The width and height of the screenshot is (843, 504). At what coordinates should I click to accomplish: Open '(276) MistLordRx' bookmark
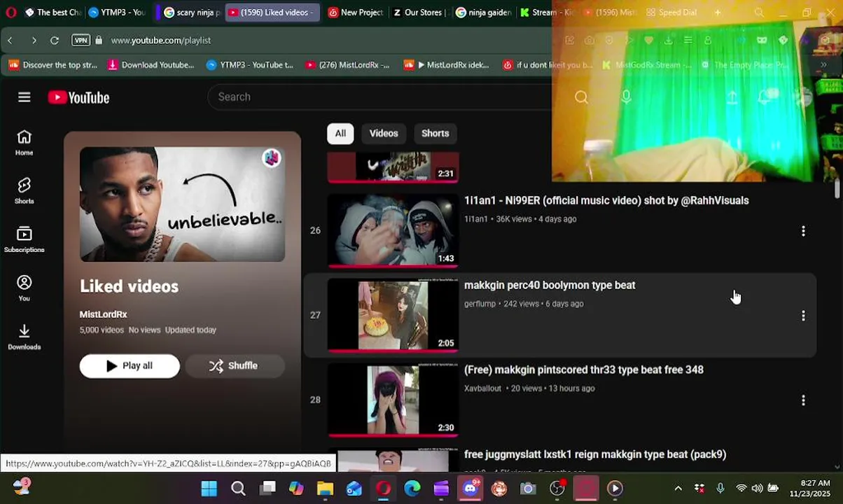point(347,65)
